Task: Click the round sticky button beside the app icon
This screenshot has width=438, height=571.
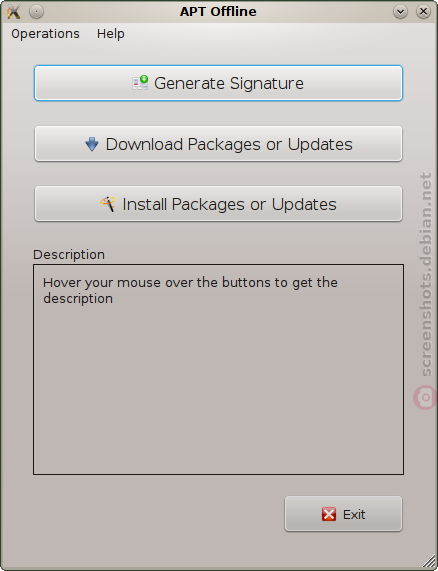Action: pos(36,12)
